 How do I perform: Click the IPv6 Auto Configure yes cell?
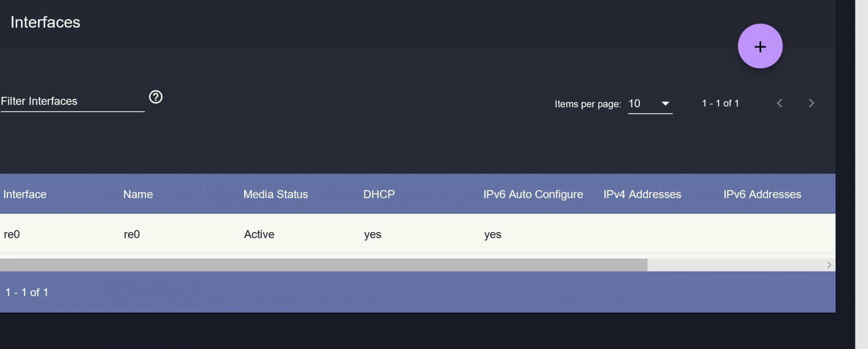[x=493, y=234]
